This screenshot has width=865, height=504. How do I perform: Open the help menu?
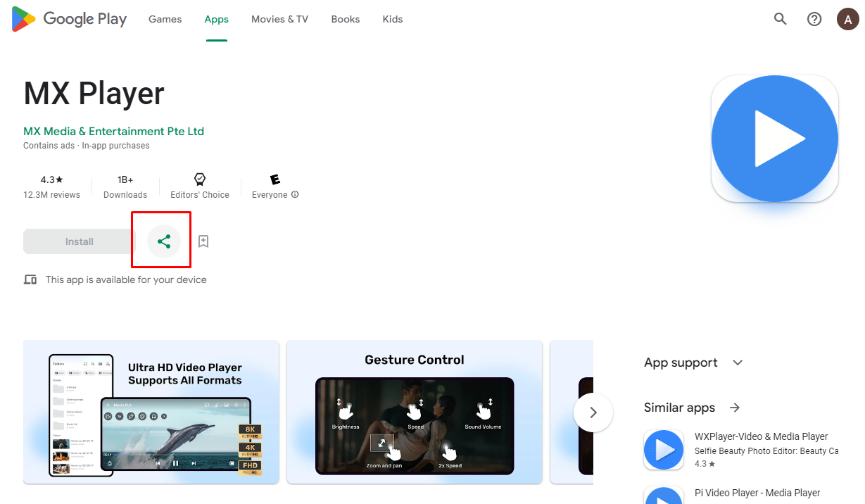point(814,19)
